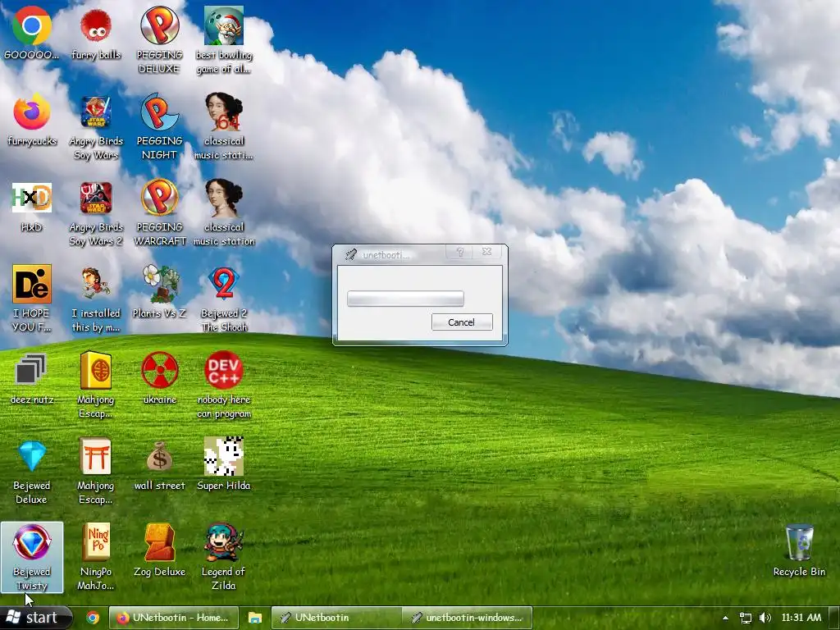Open classical music station shortcut without 64
840x630 pixels.
click(224, 212)
